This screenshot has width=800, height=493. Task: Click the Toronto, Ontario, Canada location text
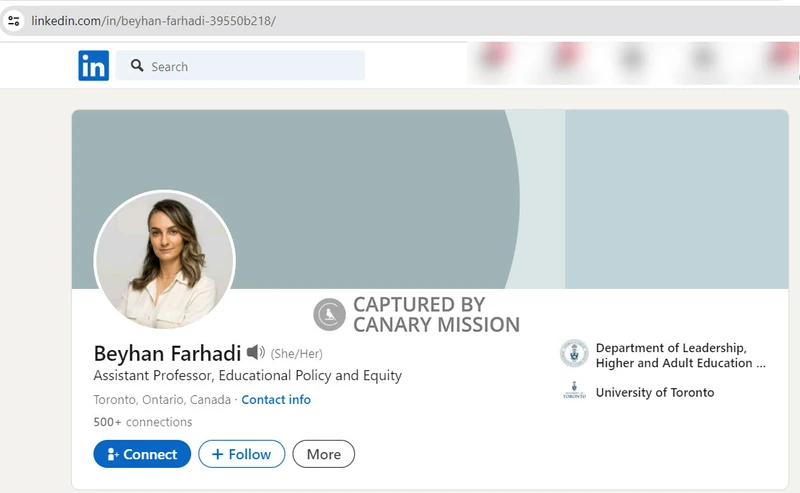click(162, 400)
